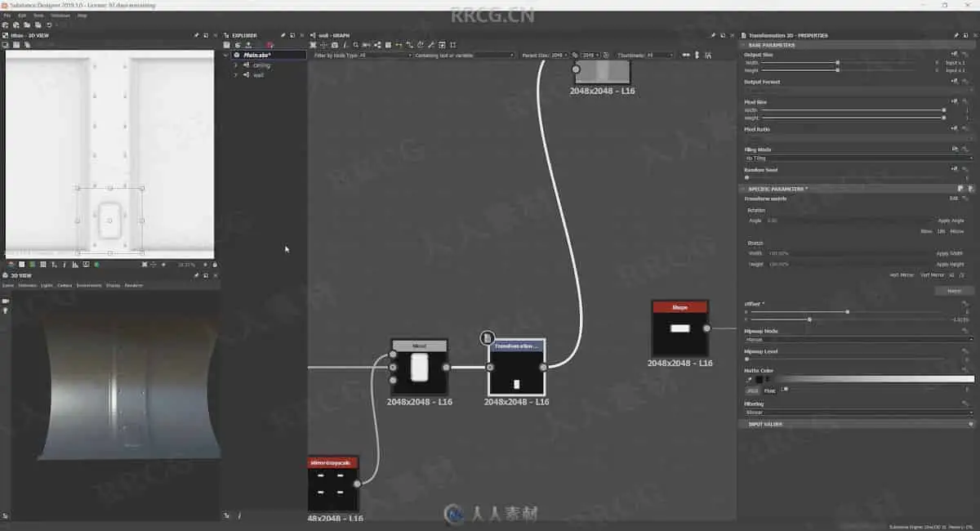Open the File menu
980x531 pixels.
7,16
